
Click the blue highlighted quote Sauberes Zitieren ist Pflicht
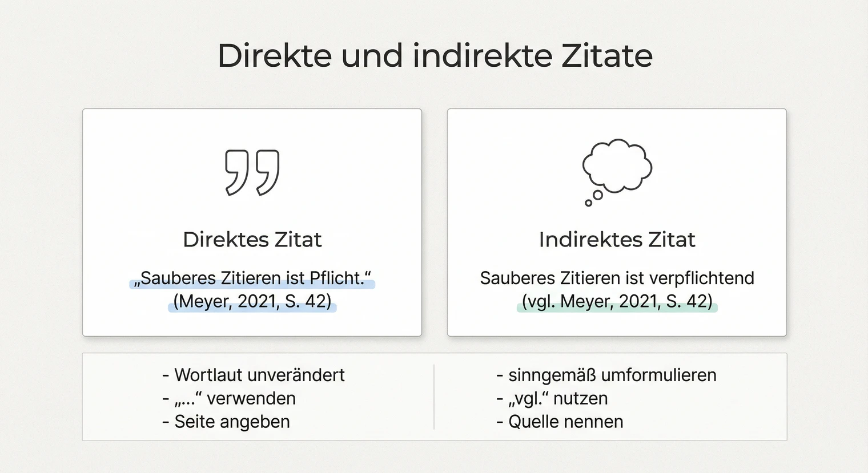253,278
